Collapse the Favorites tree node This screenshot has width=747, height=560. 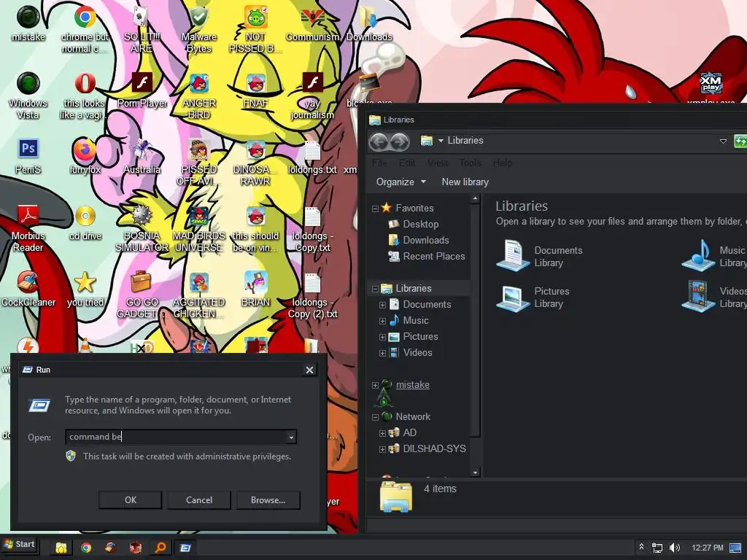pyautogui.click(x=375, y=209)
